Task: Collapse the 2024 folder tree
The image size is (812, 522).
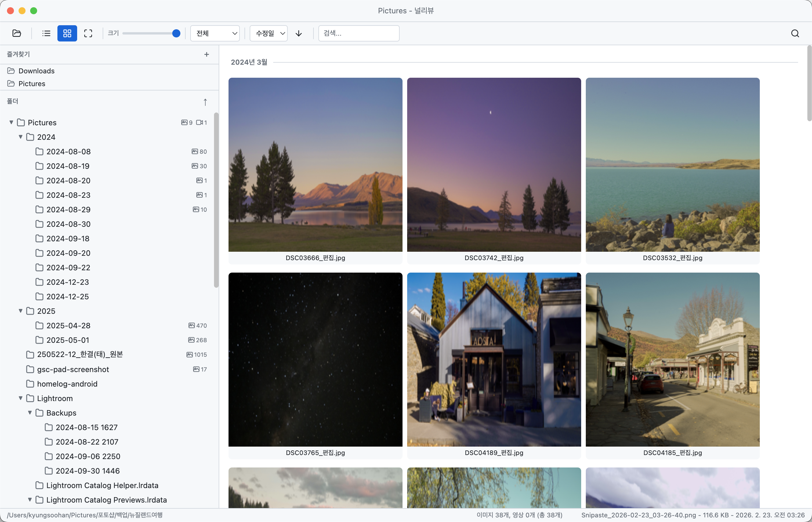Action: point(21,137)
